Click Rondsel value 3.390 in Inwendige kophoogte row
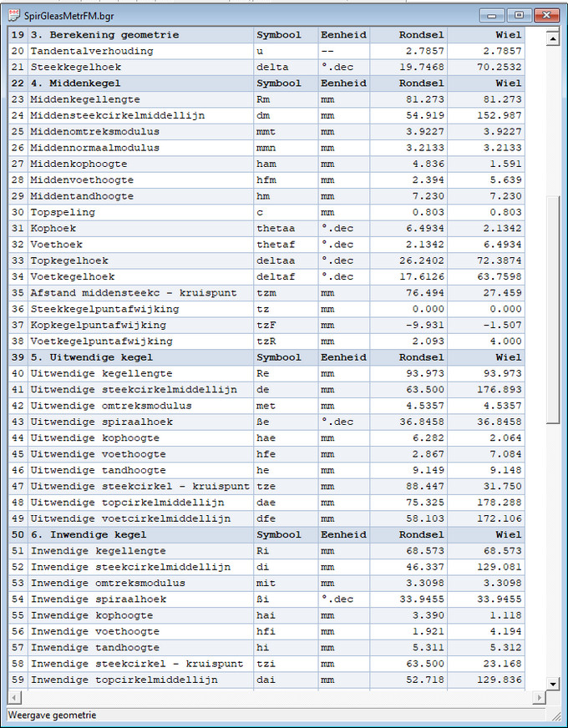The image size is (568, 728). pos(429,615)
